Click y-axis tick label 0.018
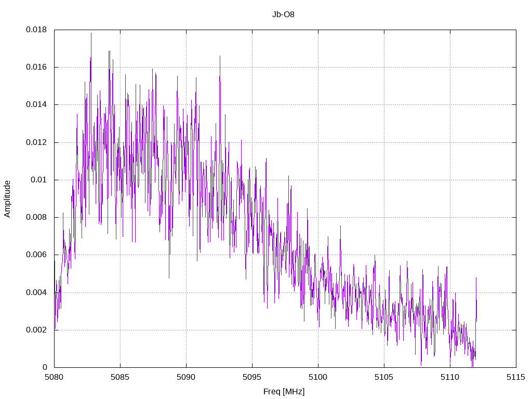 pyautogui.click(x=36, y=30)
